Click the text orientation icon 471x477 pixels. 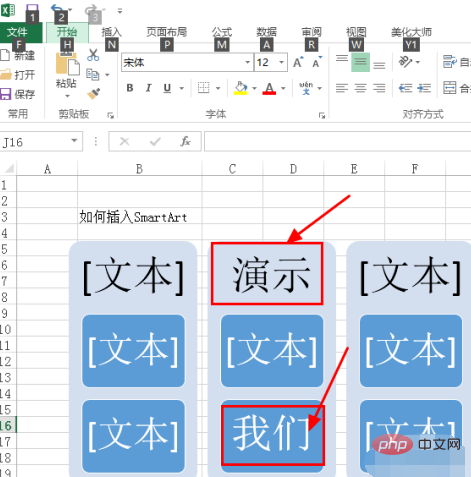point(405,61)
